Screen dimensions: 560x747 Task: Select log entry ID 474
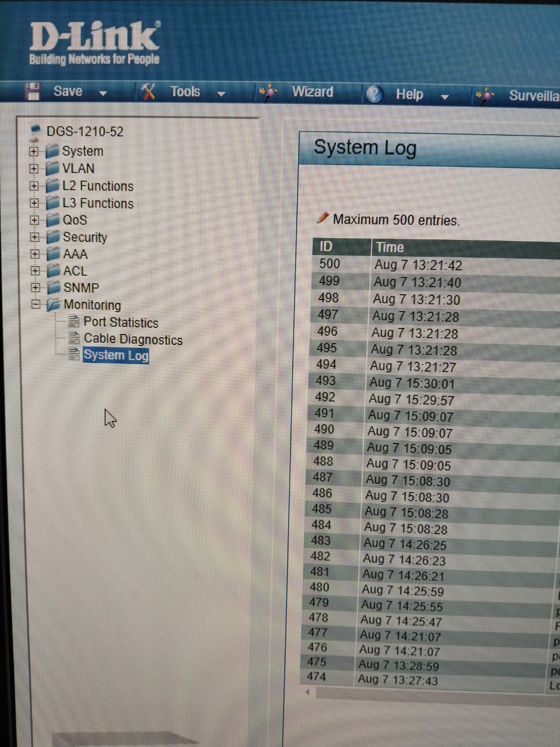coord(316,676)
